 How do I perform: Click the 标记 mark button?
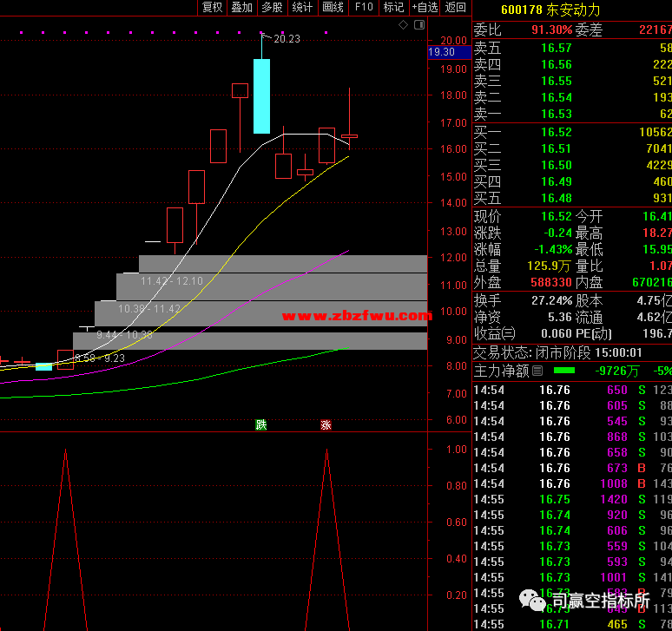coord(394,7)
